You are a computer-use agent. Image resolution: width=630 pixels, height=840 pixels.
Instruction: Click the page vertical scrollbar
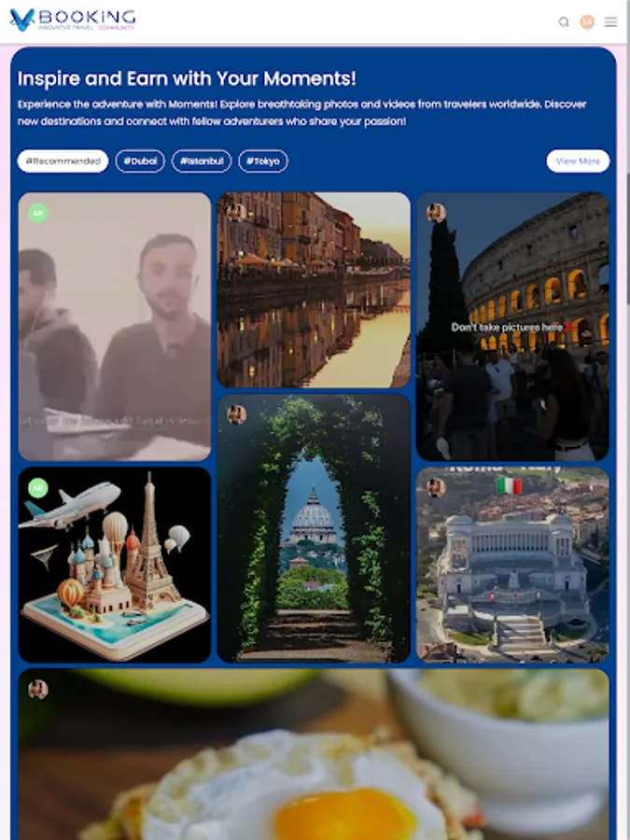coord(628,238)
